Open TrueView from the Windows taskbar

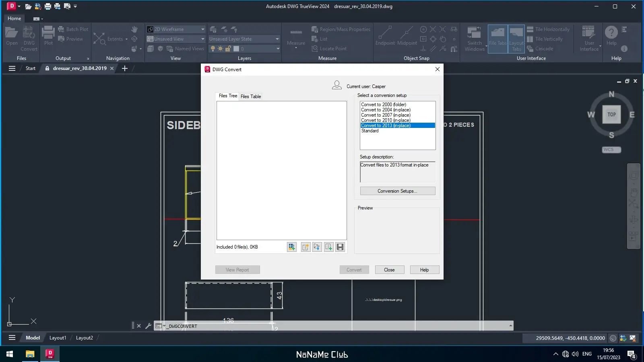click(50, 354)
